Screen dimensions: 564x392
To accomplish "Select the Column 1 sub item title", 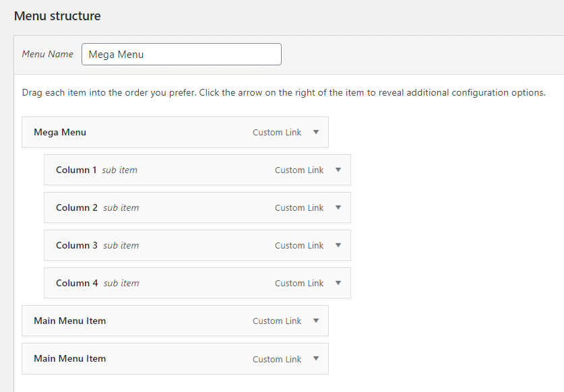I will (76, 170).
